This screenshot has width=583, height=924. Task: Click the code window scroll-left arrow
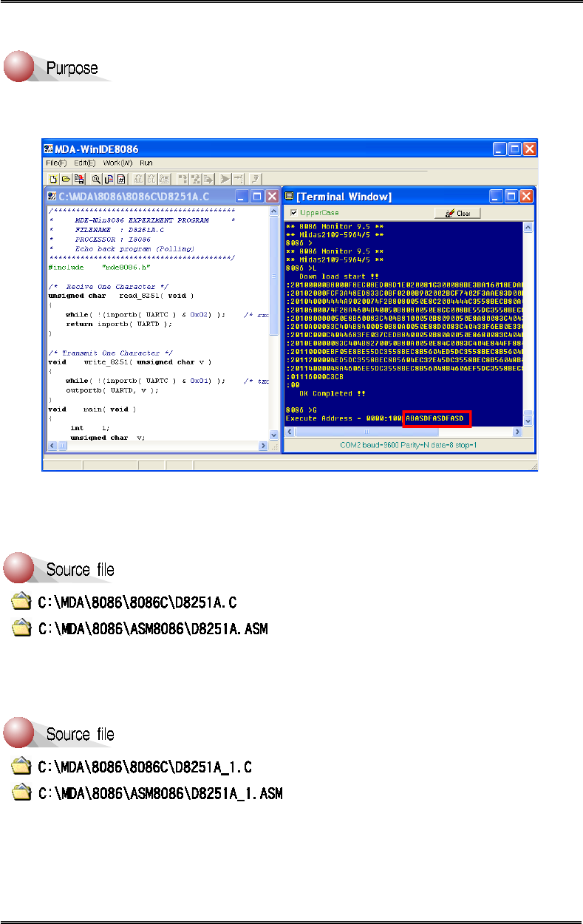52,446
